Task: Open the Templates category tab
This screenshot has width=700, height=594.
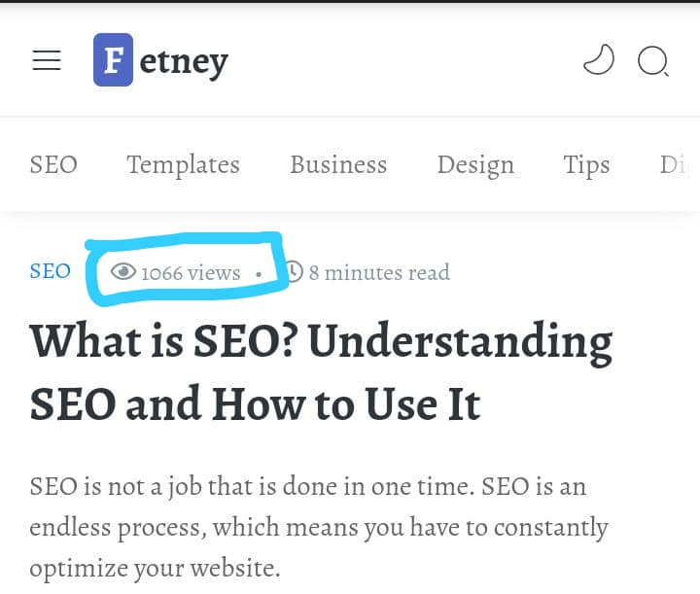Action: click(183, 165)
